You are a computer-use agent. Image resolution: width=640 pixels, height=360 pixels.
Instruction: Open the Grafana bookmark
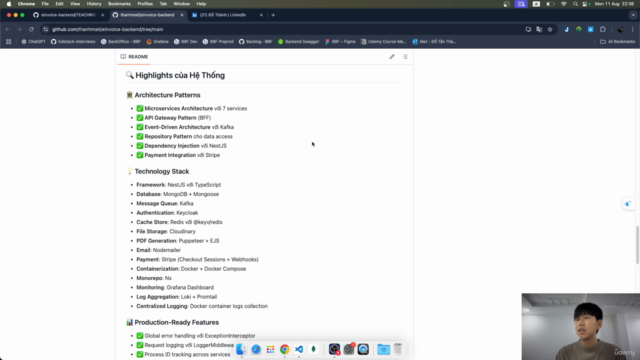158,42
